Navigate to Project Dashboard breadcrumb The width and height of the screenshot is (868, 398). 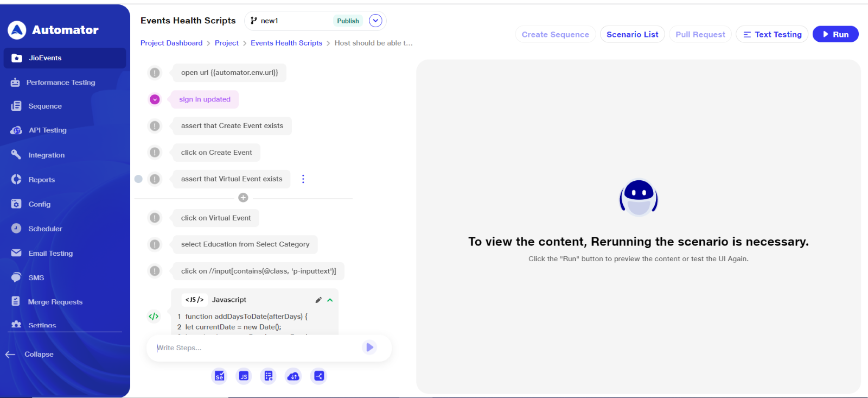(171, 43)
